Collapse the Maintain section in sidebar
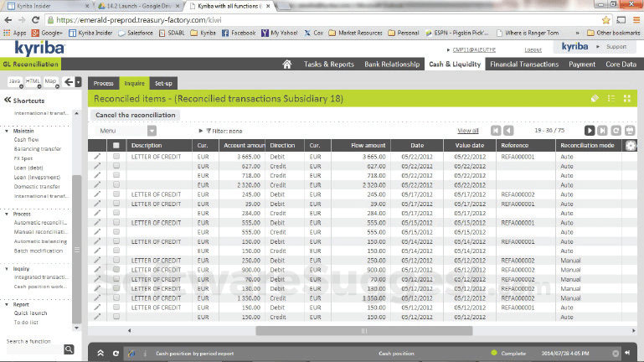This screenshot has height=362, width=644. tap(7, 130)
